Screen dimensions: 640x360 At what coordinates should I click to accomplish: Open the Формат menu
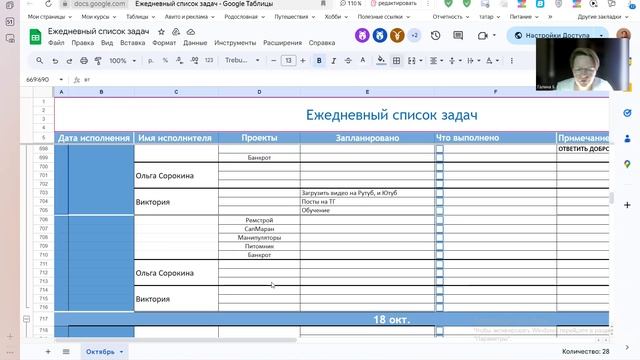[164, 43]
